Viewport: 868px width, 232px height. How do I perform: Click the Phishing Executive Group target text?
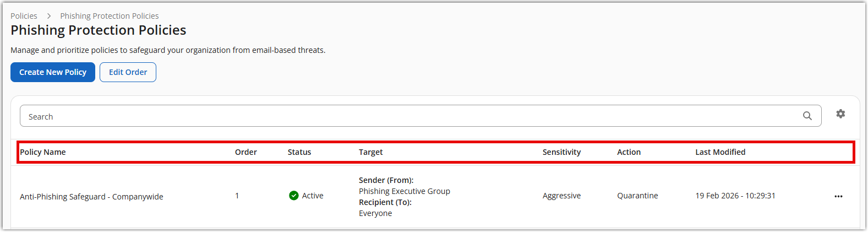(404, 191)
